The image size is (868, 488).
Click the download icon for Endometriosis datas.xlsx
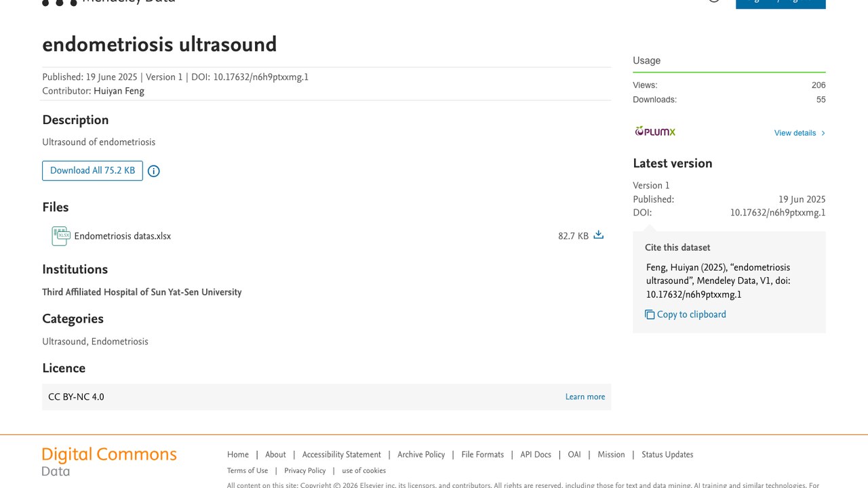coord(598,235)
